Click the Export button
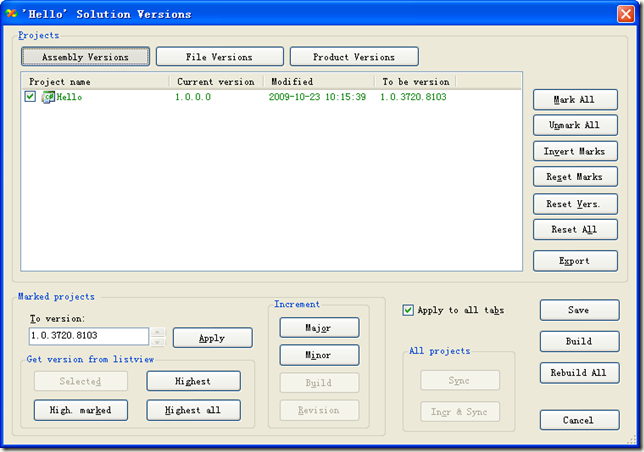Image resolution: width=644 pixels, height=452 pixels. (x=575, y=261)
